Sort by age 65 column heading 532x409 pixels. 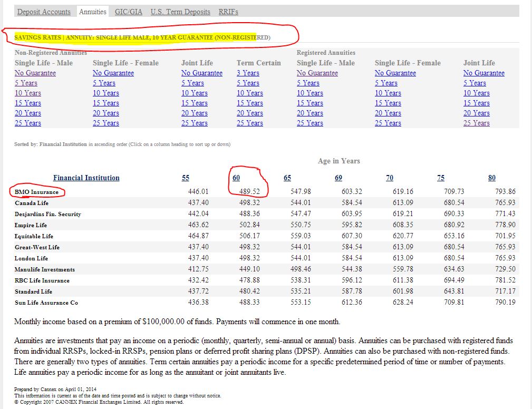(x=287, y=178)
